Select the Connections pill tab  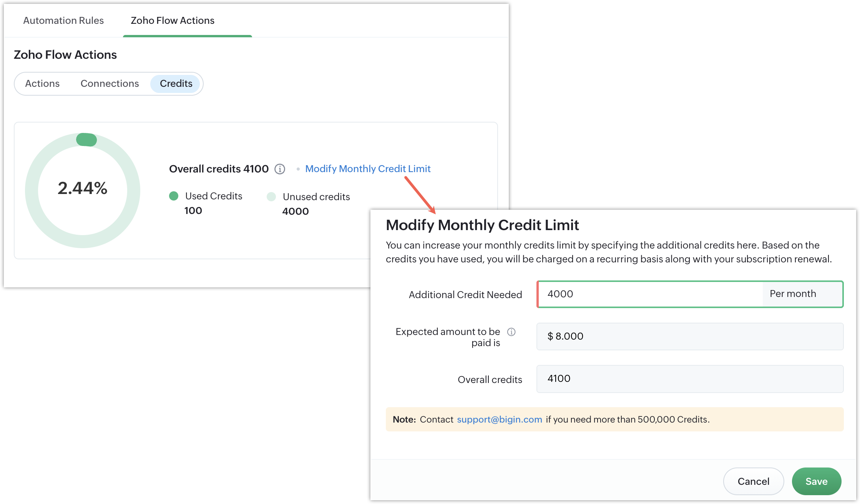tap(110, 83)
